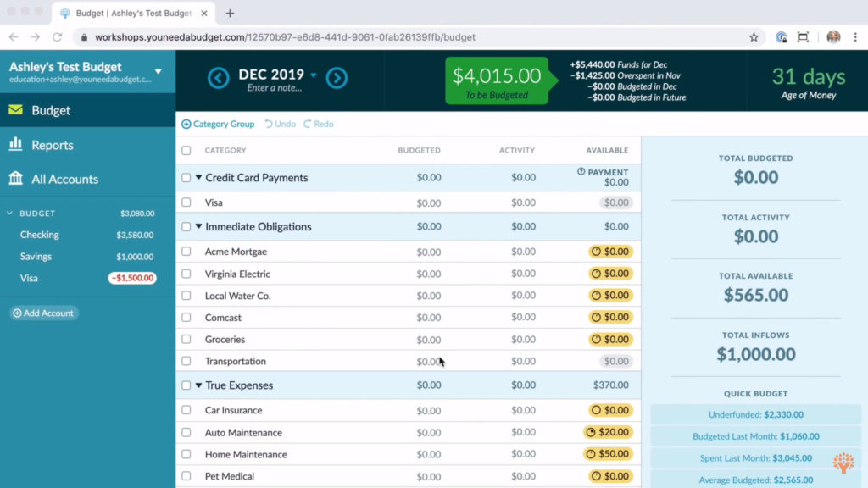Check the Auto Maintenance checkbox
The image size is (868, 488).
[x=186, y=432]
